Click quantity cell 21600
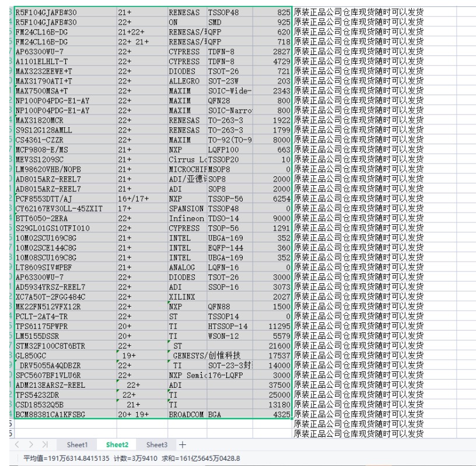The width and height of the screenshot is (476, 466). click(272, 346)
